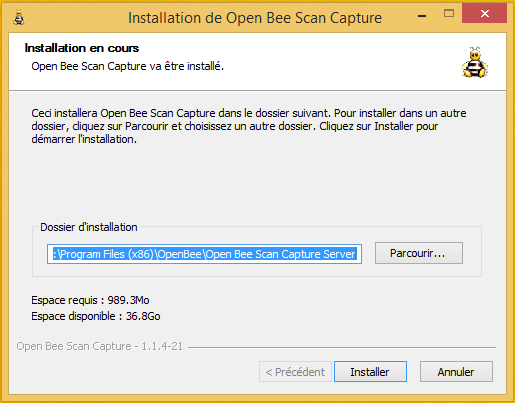Image resolution: width=515 pixels, height=403 pixels.
Task: Click the window title 'Installation de Open Bee Scan Capture'
Action: click(x=255, y=18)
